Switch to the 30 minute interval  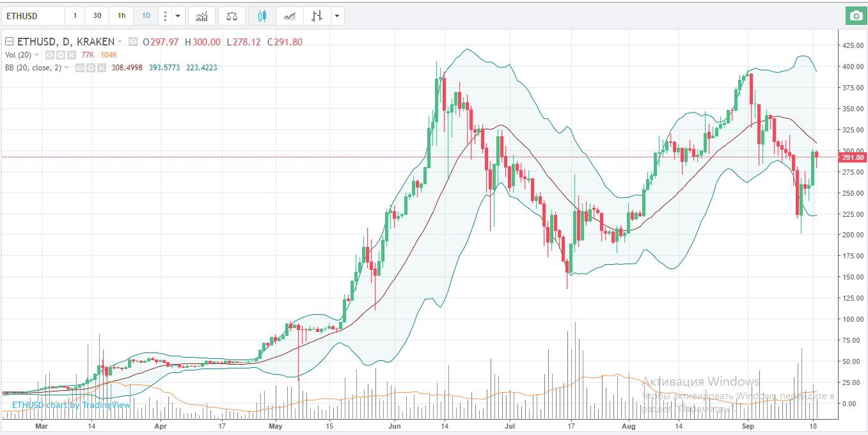click(97, 15)
